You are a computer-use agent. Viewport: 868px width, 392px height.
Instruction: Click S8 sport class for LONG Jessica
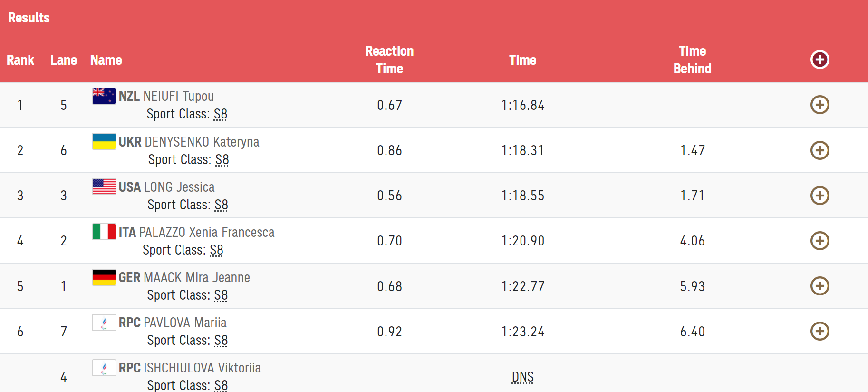pos(222,205)
